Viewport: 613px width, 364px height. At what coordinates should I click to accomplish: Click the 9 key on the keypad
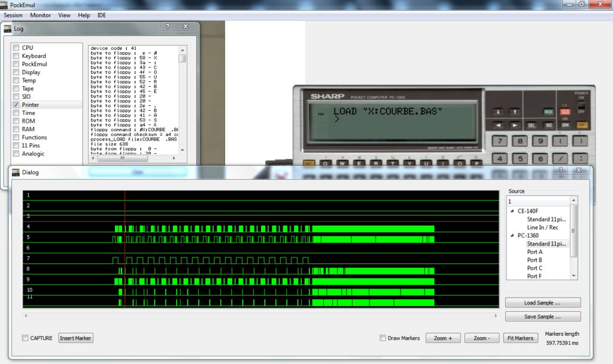[541, 141]
